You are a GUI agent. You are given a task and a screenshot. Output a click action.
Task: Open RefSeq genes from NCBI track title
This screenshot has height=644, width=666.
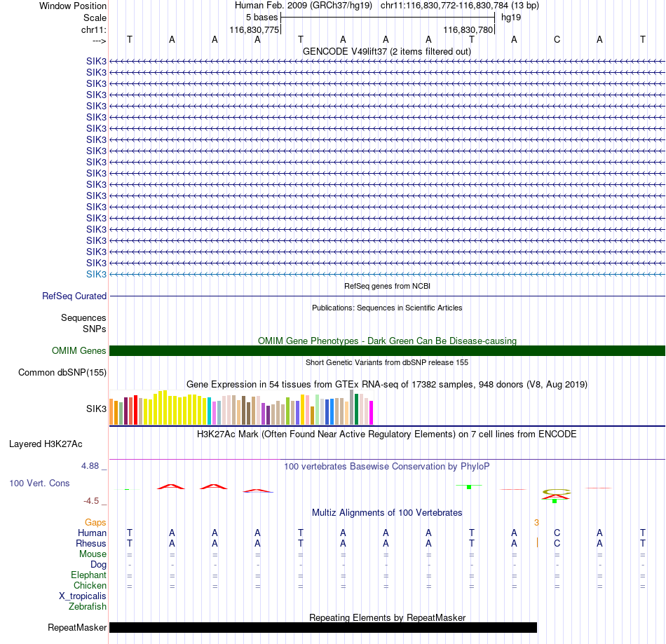pos(387,286)
